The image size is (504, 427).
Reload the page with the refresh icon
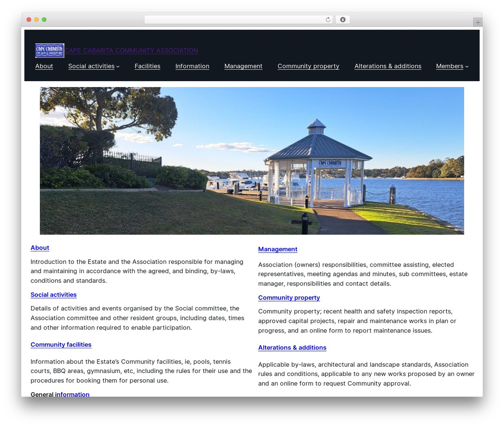click(328, 20)
